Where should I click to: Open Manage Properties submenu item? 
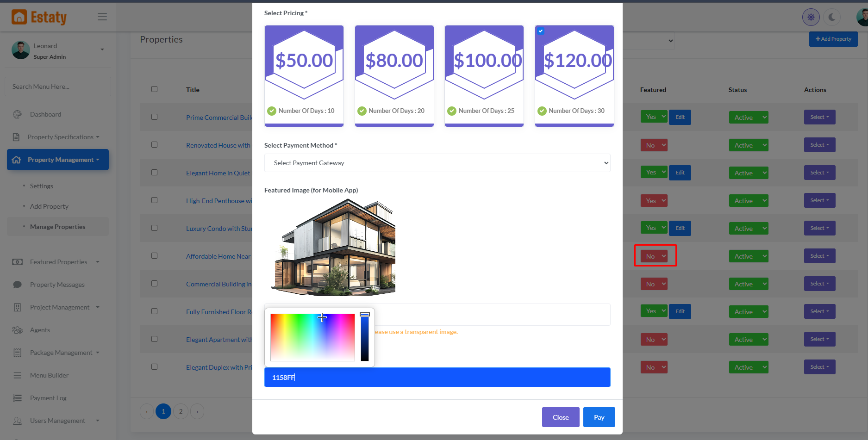pos(57,227)
